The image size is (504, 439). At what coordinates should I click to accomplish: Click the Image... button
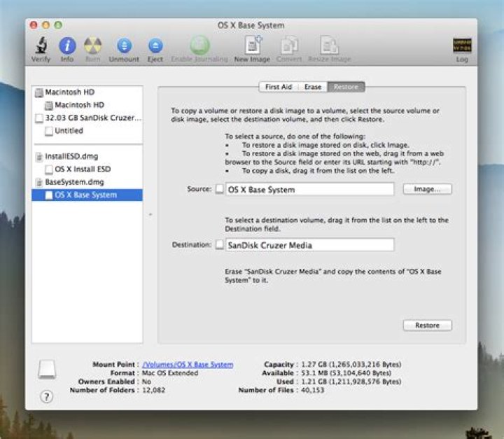pyautogui.click(x=427, y=189)
